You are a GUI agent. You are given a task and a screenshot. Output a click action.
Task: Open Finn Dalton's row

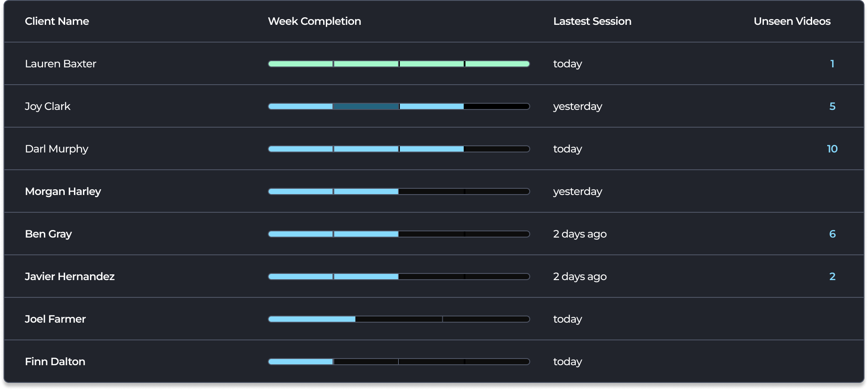tap(434, 362)
